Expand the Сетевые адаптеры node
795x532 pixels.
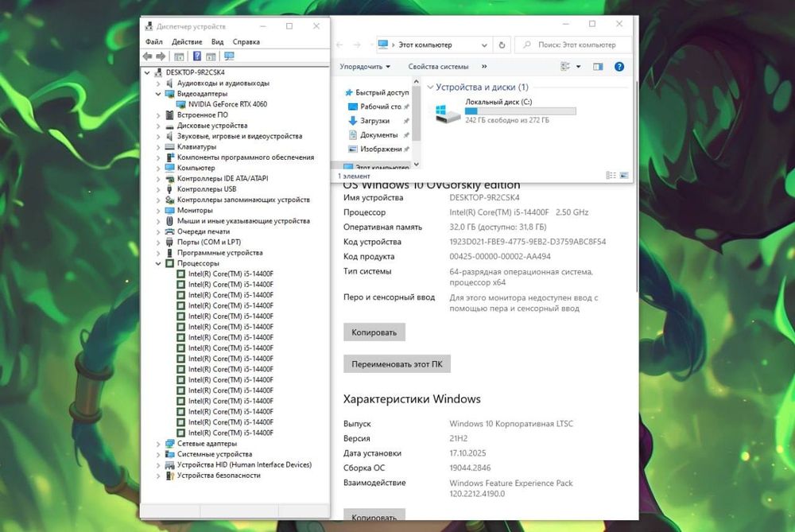click(x=158, y=444)
